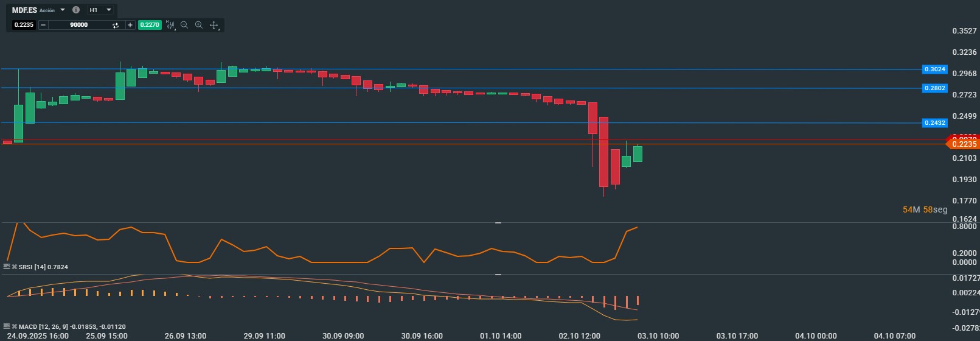Grab the SRSI panel resize handle
This screenshot has height=341, width=980.
point(498,223)
